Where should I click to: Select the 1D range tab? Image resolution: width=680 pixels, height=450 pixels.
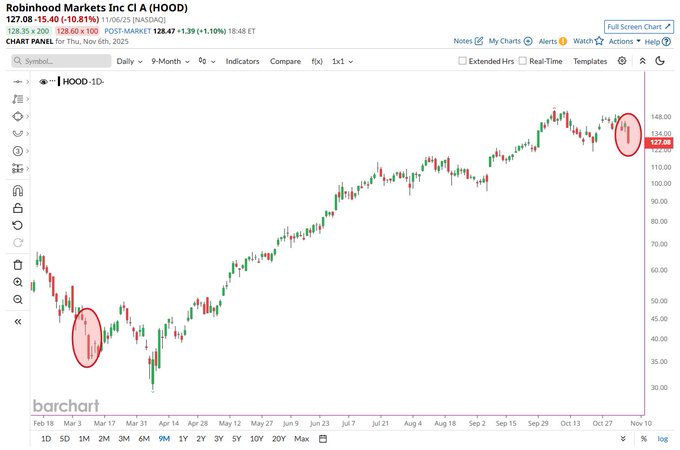pos(46,439)
